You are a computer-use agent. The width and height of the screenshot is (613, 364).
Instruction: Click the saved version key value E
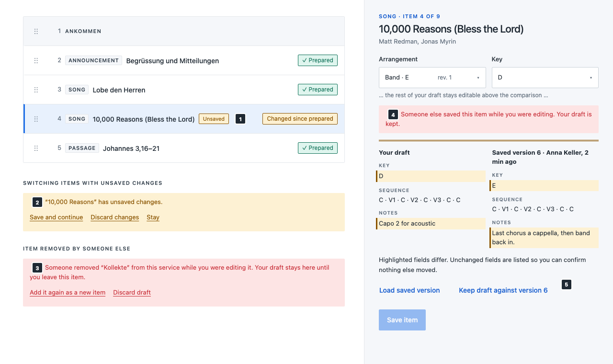click(544, 186)
